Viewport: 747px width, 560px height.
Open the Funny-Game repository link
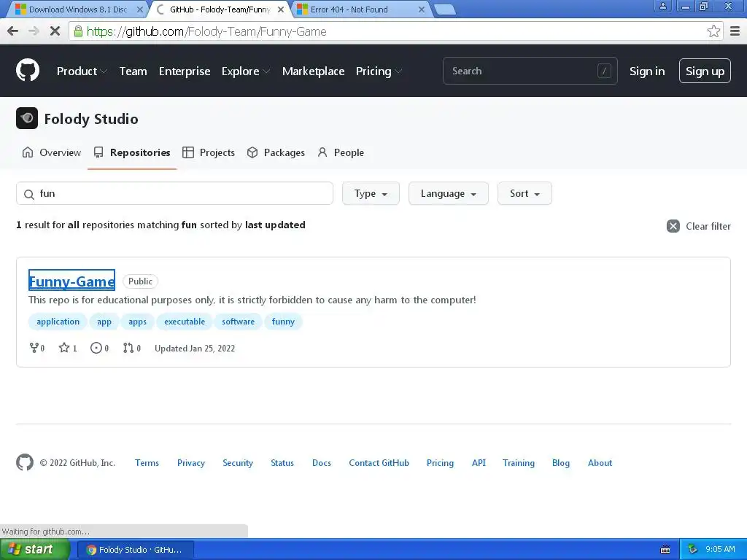[71, 281]
